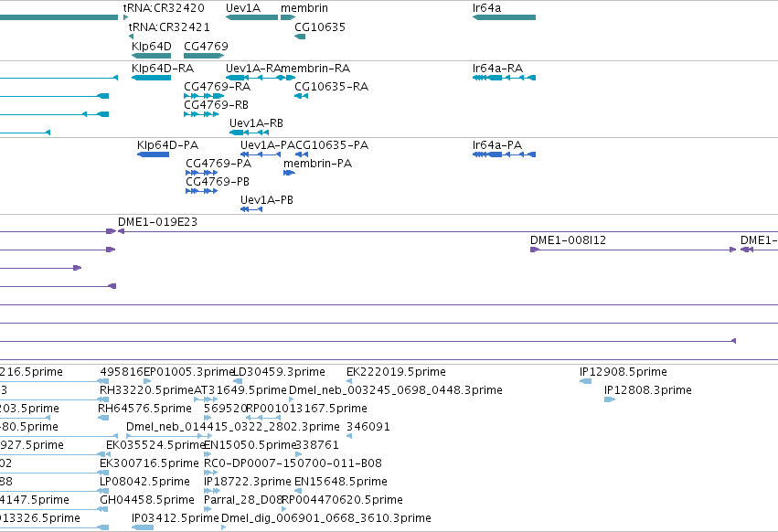The width and height of the screenshot is (778, 532).
Task: Click the GH04458.5prime EST label
Action: (147, 500)
